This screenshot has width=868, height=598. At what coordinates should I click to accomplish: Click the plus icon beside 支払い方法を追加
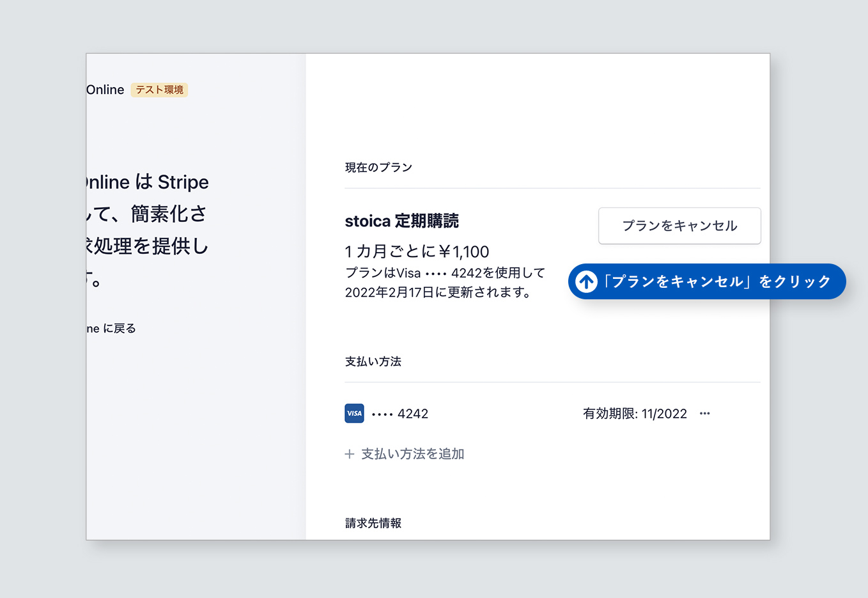pyautogui.click(x=350, y=454)
